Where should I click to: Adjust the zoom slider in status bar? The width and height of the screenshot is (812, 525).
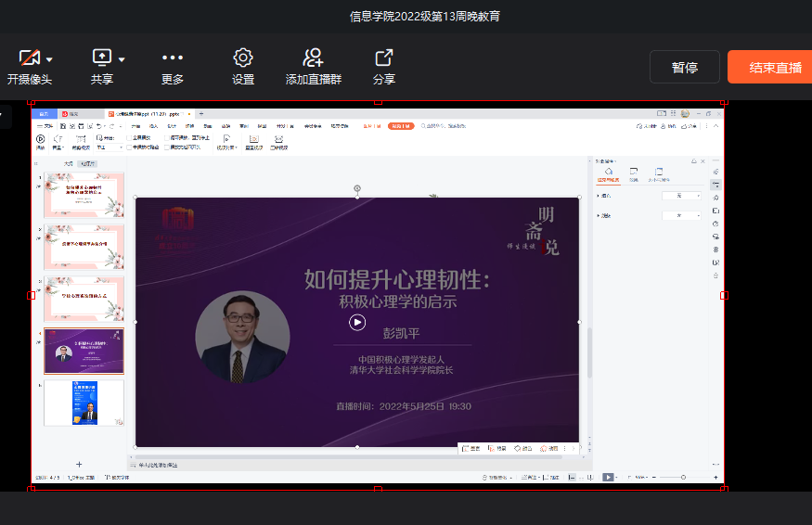coord(684,477)
